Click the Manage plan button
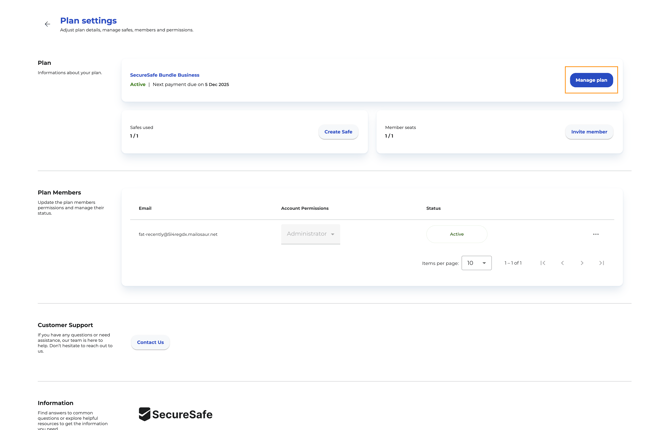The width and height of the screenshot is (670, 430). pos(591,80)
